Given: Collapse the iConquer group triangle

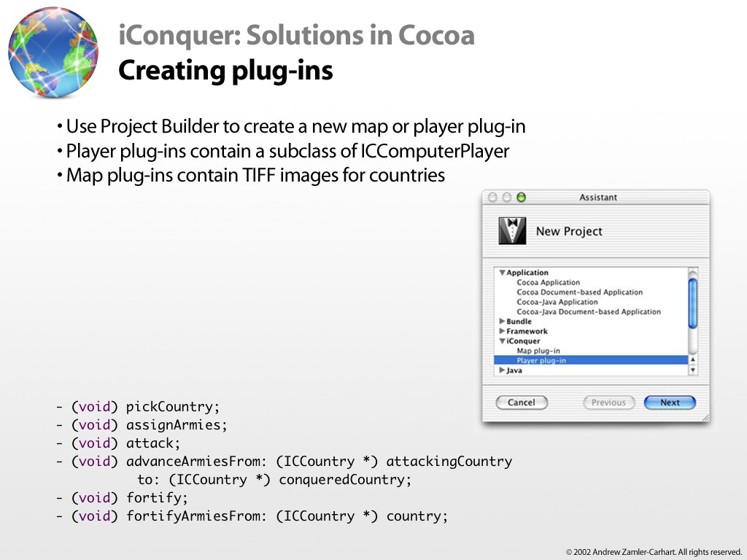Looking at the screenshot, I should point(502,341).
